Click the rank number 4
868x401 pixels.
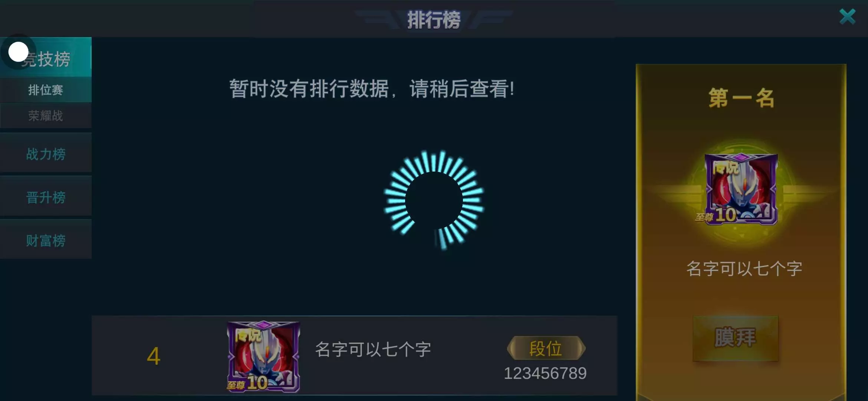coord(153,356)
